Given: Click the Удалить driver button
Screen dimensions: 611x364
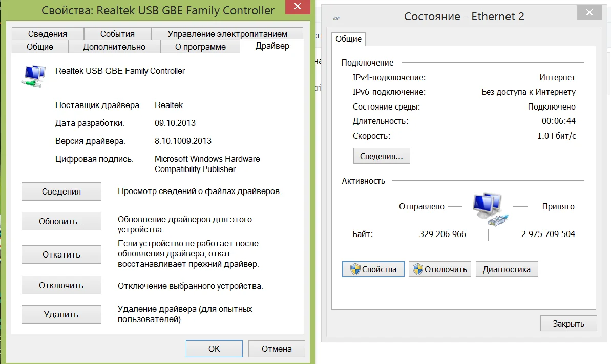Looking at the screenshot, I should (x=61, y=314).
